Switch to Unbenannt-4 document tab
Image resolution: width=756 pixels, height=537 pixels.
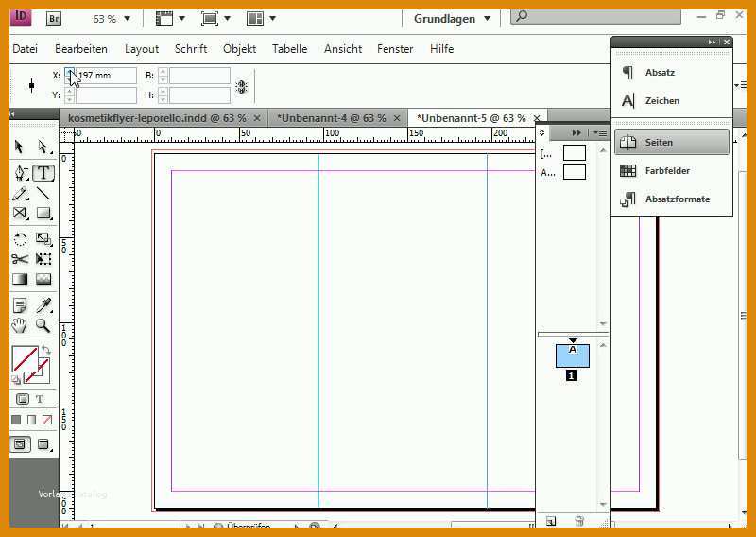pyautogui.click(x=332, y=118)
